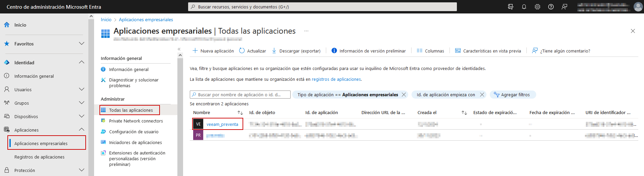
Task: Expand Favoritos in the sidebar
Action: [x=81, y=44]
